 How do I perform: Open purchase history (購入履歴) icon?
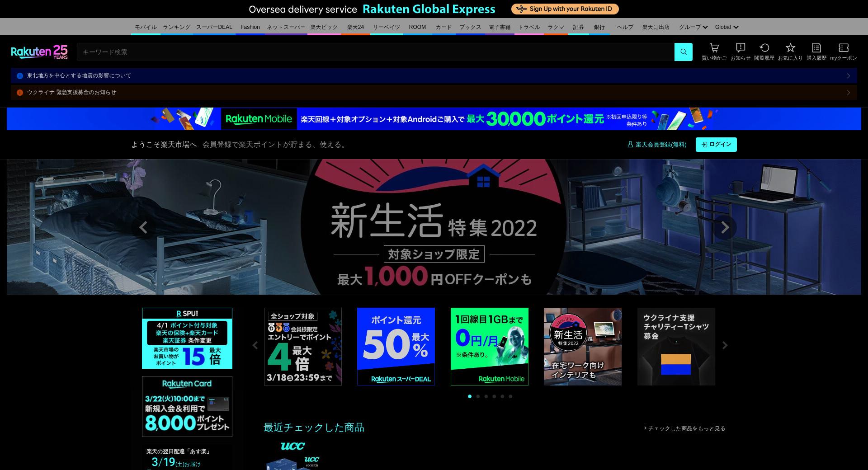tap(816, 52)
